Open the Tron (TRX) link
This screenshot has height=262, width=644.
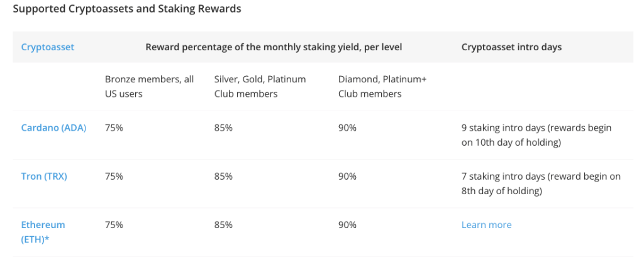(x=44, y=176)
